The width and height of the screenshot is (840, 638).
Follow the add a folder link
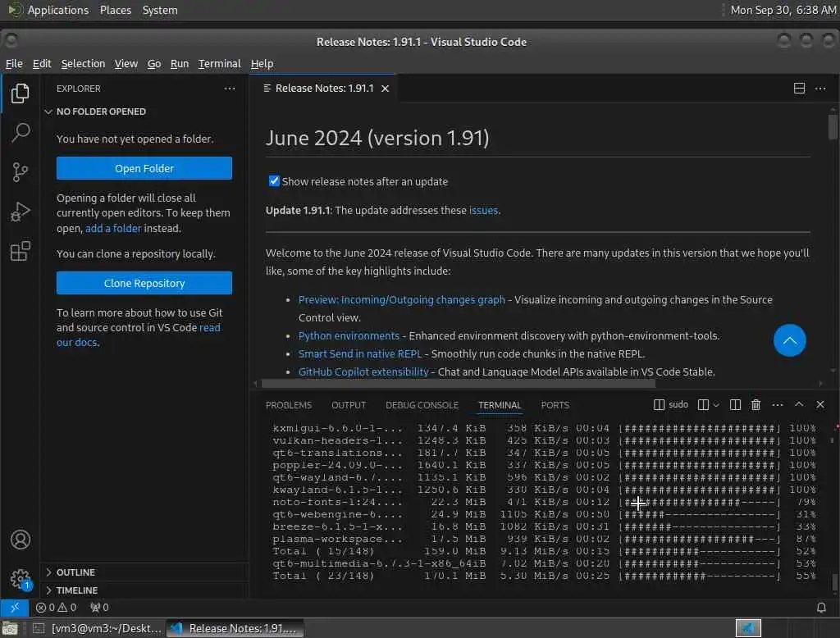pyautogui.click(x=113, y=228)
